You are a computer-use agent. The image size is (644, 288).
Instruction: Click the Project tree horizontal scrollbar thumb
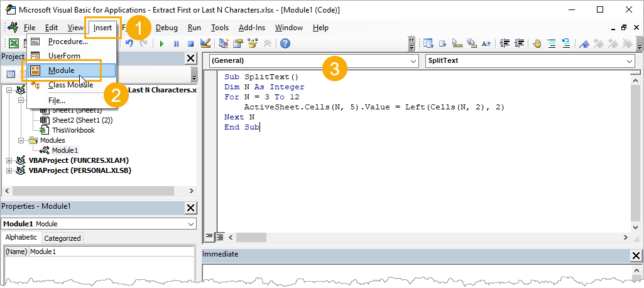coord(93,191)
